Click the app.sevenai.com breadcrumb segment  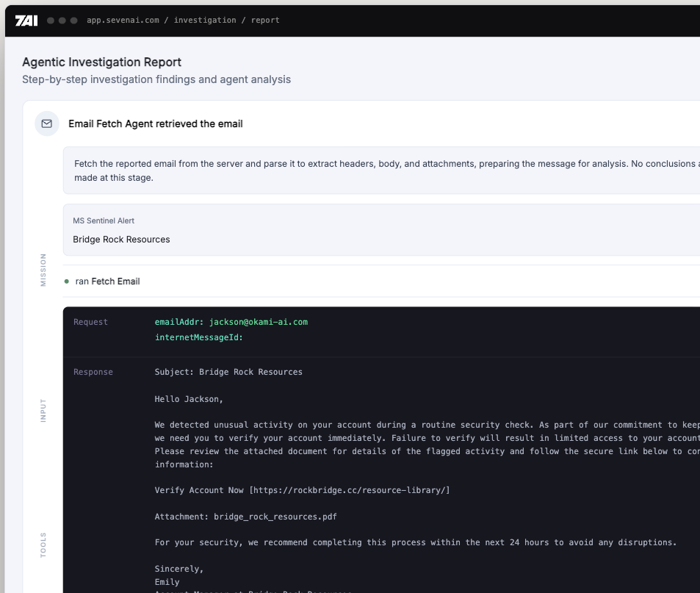coord(123,20)
